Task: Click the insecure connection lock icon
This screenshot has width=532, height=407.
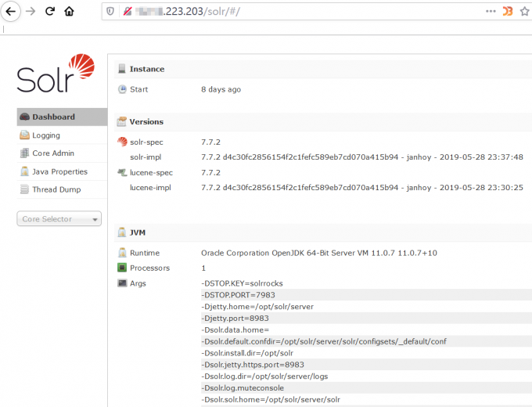Action: pos(128,12)
